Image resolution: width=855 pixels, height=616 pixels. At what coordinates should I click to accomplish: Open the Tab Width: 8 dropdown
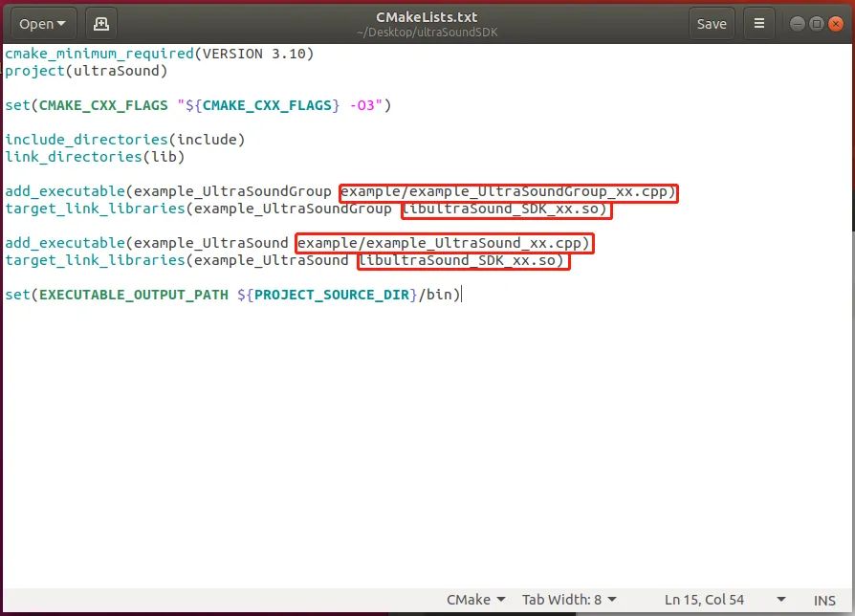pos(569,600)
